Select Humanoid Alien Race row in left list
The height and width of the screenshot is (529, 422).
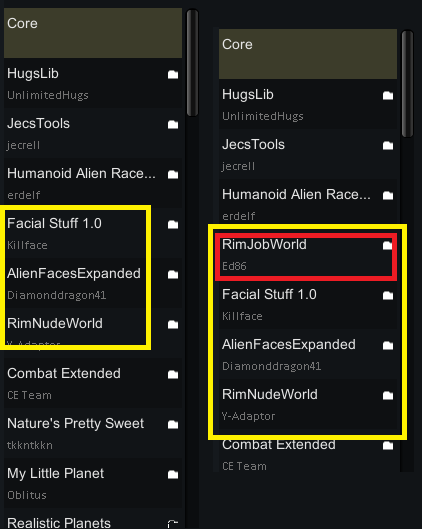coord(93,183)
